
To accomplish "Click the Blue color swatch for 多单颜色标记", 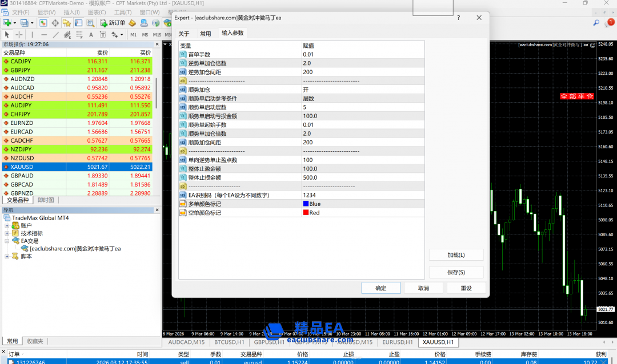I will click(x=306, y=204).
